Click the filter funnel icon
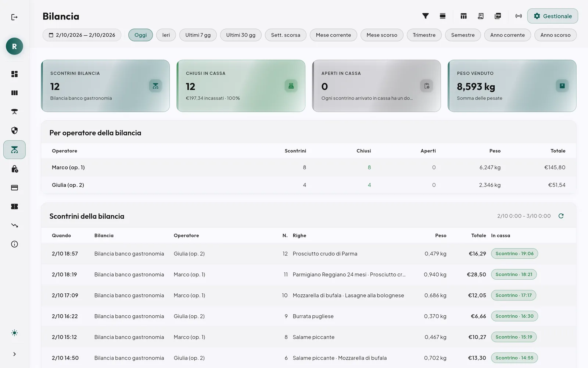588x368 pixels. pyautogui.click(x=425, y=16)
